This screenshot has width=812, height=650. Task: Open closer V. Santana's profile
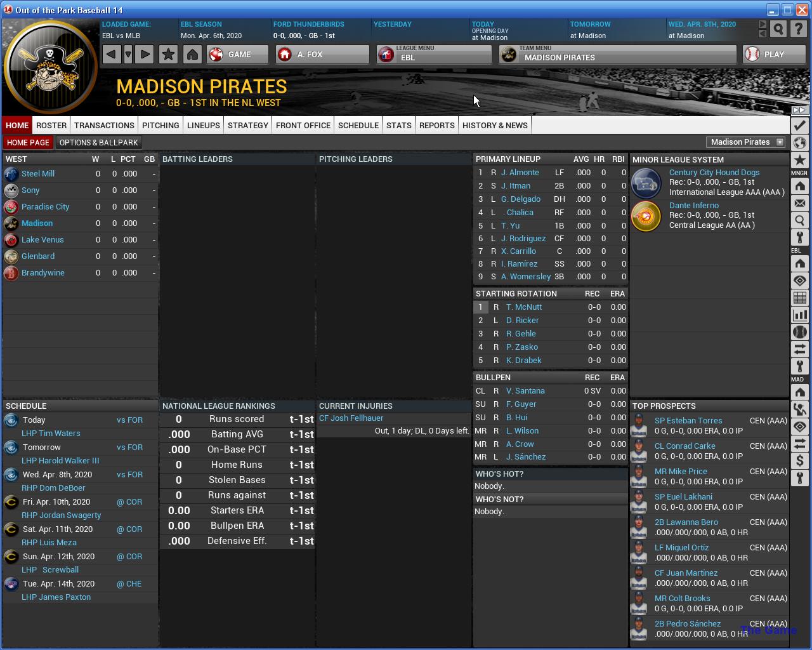tap(525, 391)
